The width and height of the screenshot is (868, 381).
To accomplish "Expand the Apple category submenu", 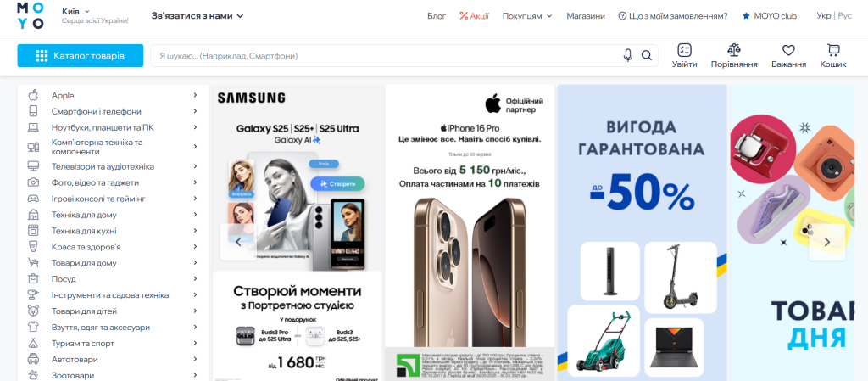I will [x=114, y=95].
